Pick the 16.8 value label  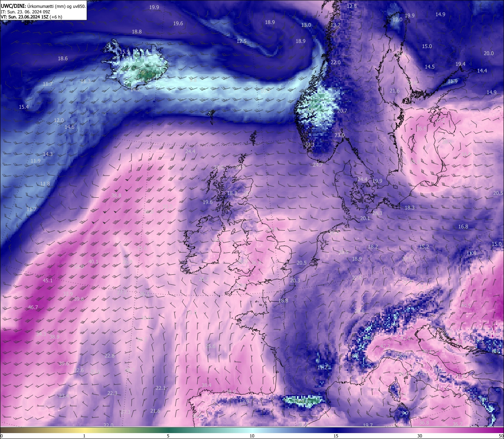(x=463, y=227)
